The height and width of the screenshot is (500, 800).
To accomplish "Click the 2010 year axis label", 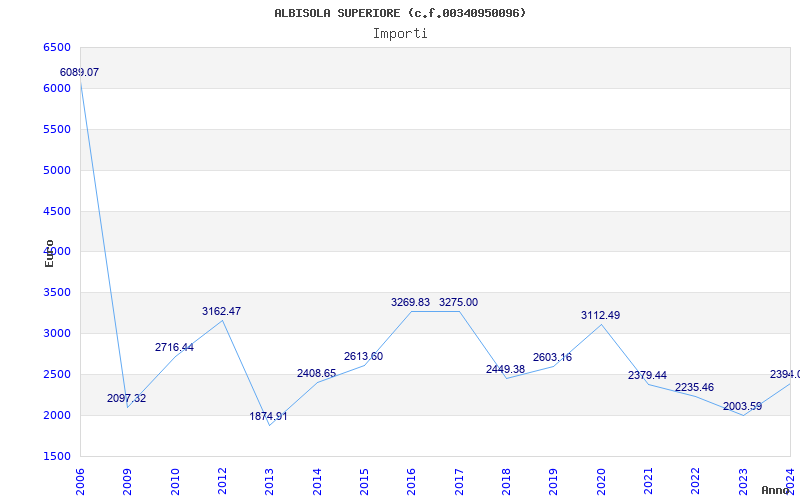I will (175, 482).
